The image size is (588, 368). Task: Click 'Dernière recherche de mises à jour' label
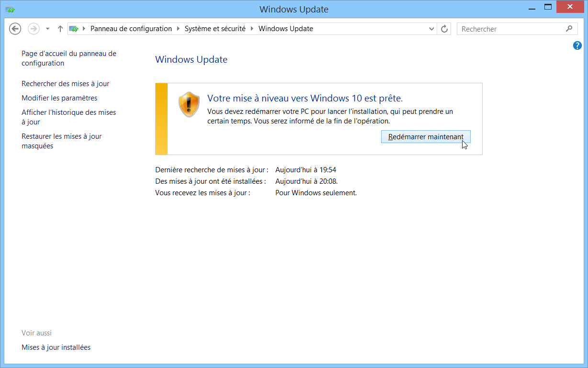tap(212, 169)
